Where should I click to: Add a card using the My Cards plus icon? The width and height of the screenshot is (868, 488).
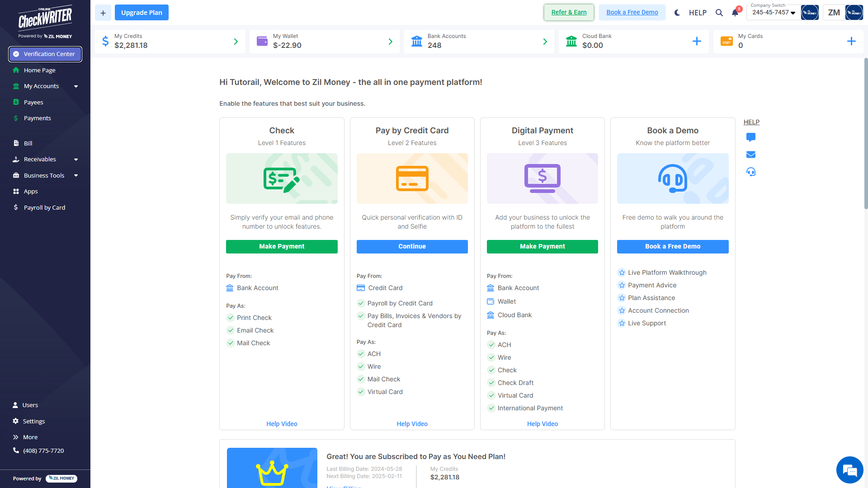[852, 41]
